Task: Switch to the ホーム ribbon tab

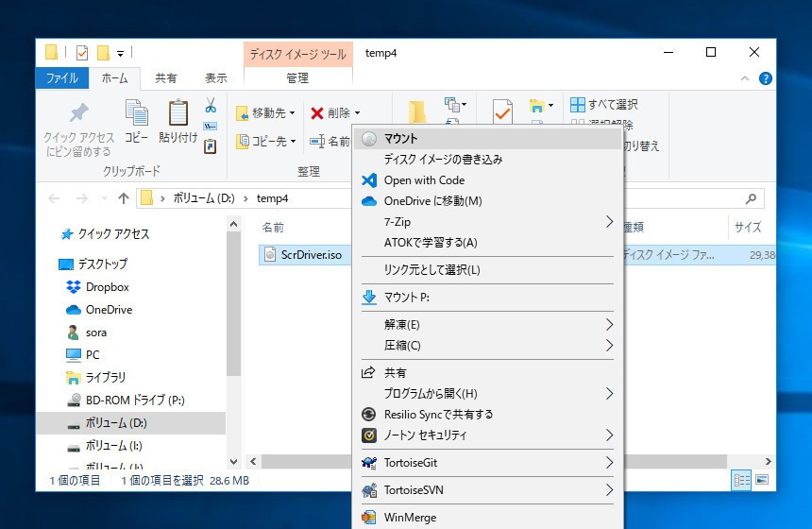Action: 114,78
